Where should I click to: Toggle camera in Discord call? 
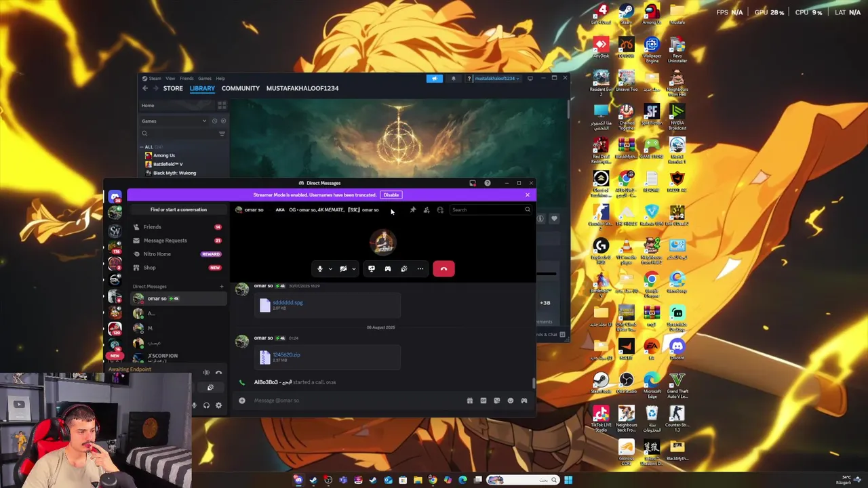coord(343,269)
